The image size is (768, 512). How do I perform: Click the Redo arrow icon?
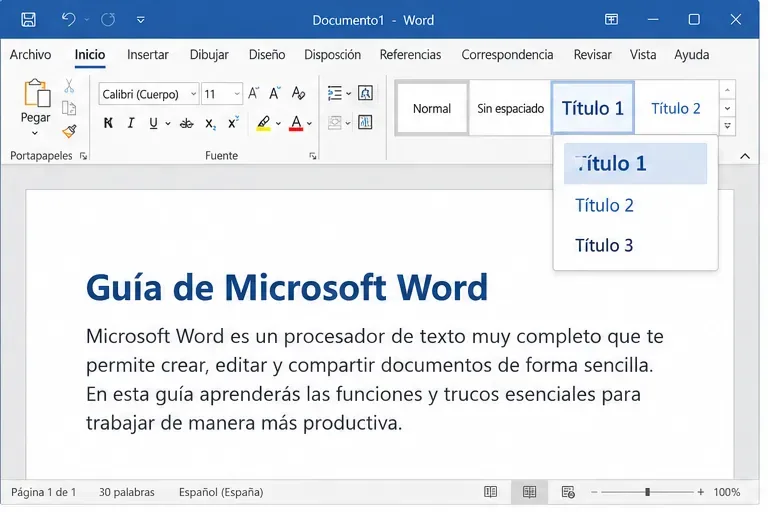108,20
